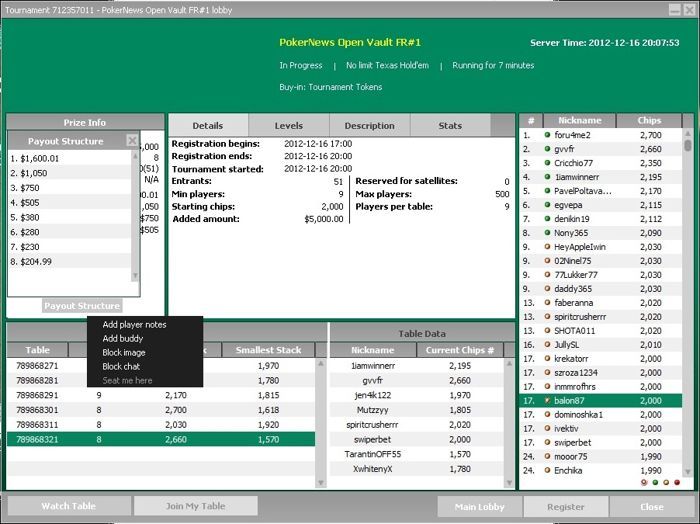Click scroll down arrow of Table Data list
Viewport: 700px width, 524px height.
[509, 482]
